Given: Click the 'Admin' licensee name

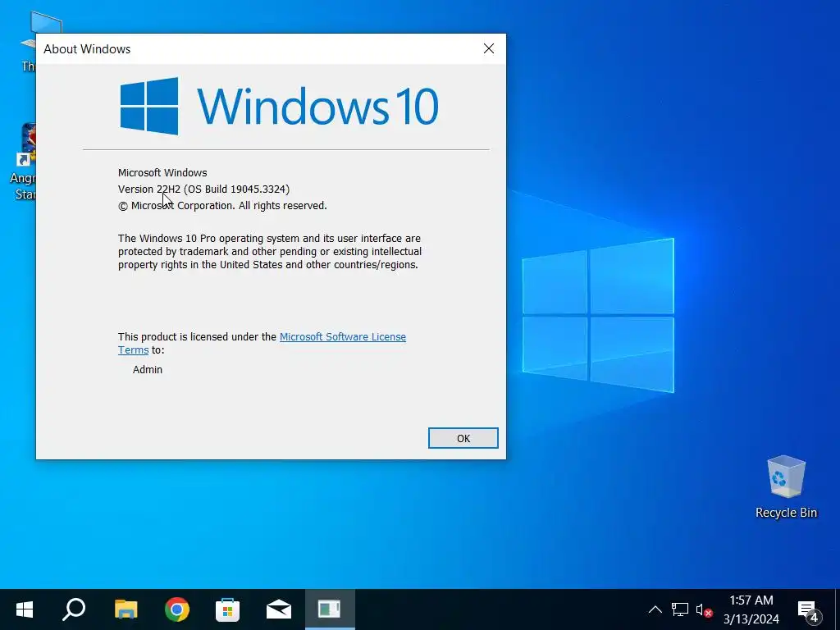Looking at the screenshot, I should 148,370.
